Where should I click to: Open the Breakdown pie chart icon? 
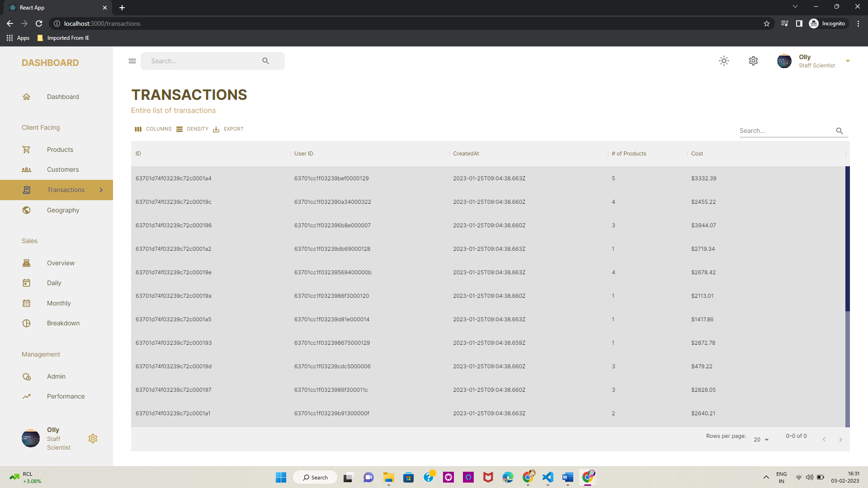click(27, 323)
